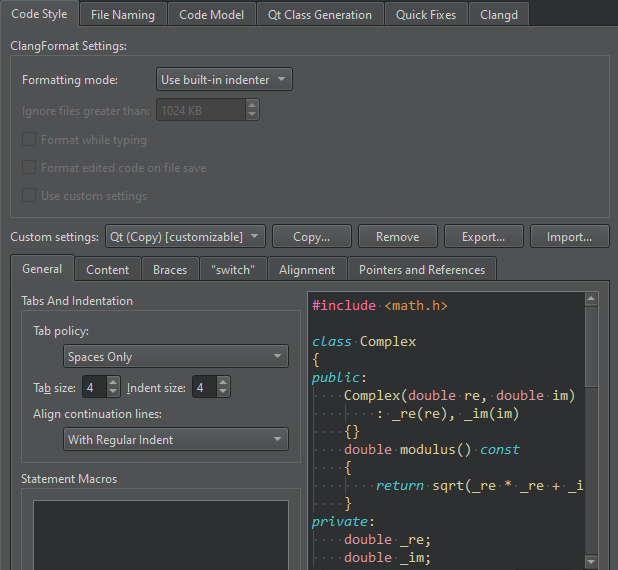Expand the Tab policy combo box
Image resolution: width=618 pixels, height=570 pixels.
click(x=174, y=357)
